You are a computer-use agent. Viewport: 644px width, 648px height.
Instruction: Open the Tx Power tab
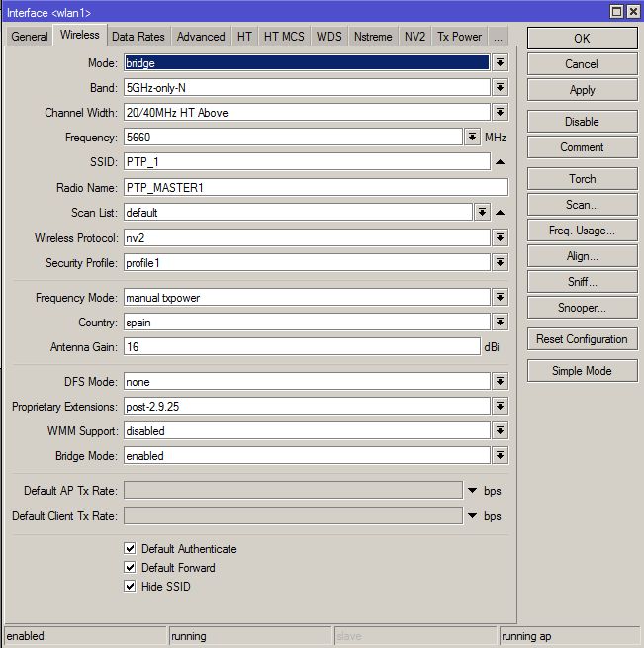coord(460,37)
